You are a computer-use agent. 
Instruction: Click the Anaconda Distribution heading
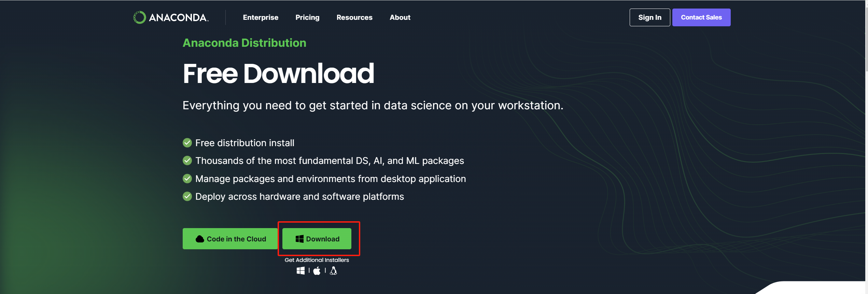[x=244, y=43]
